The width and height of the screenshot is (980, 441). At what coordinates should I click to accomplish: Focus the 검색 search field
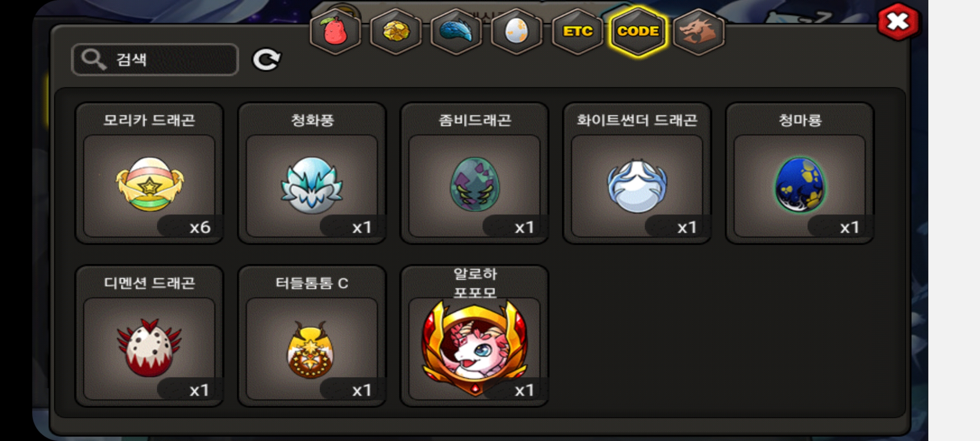coord(155,60)
